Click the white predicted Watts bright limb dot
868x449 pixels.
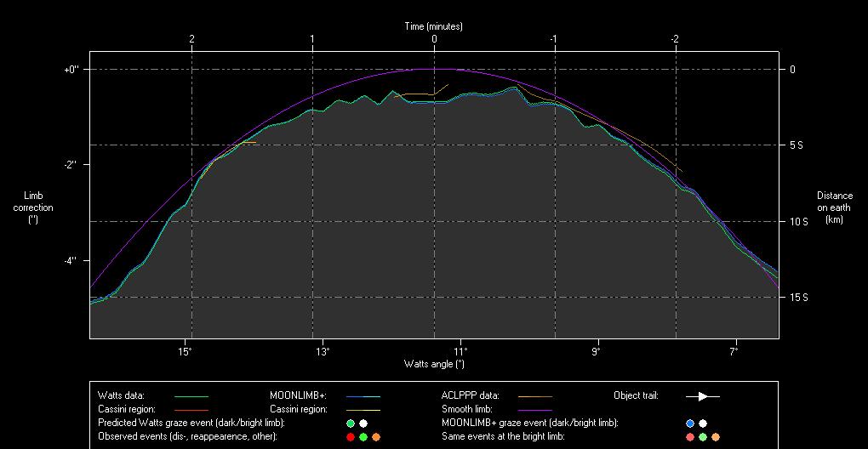[x=363, y=423]
